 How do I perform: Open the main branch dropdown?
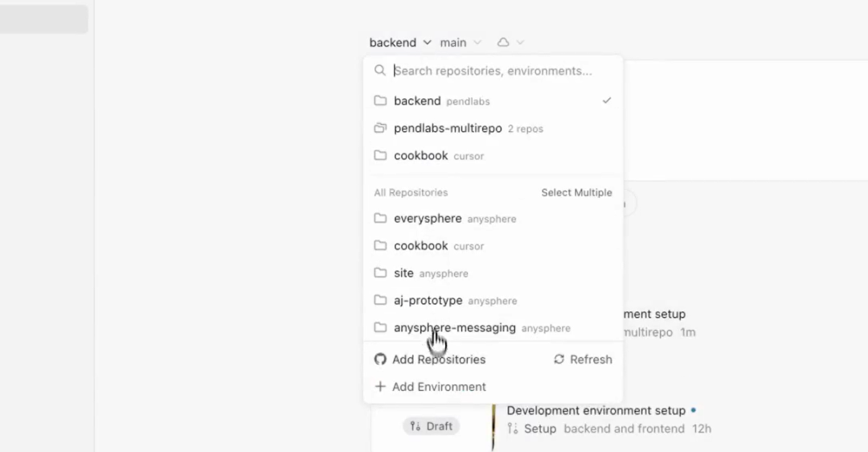[461, 43]
